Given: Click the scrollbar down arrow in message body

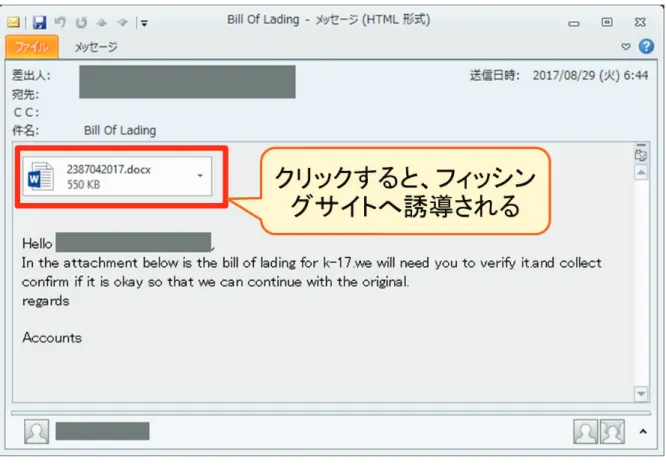Looking at the screenshot, I should pos(641,394).
